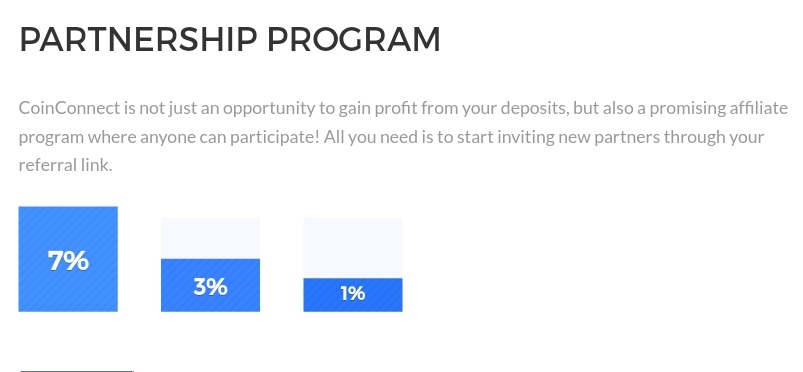This screenshot has height=372, width=803.
Task: Click the PARTNERSHIP PROGRAM heading
Action: coord(229,39)
